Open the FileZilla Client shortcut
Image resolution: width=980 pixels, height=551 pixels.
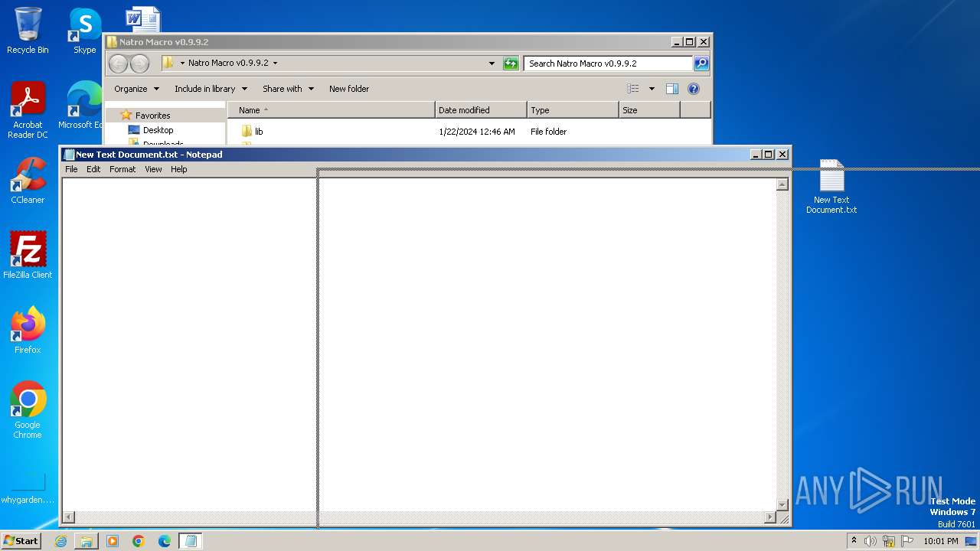click(28, 256)
